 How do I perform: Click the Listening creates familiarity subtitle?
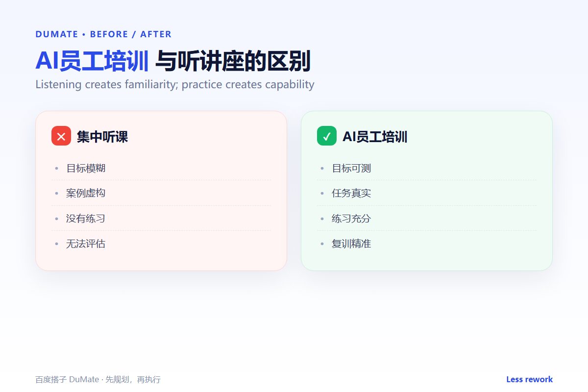click(175, 84)
